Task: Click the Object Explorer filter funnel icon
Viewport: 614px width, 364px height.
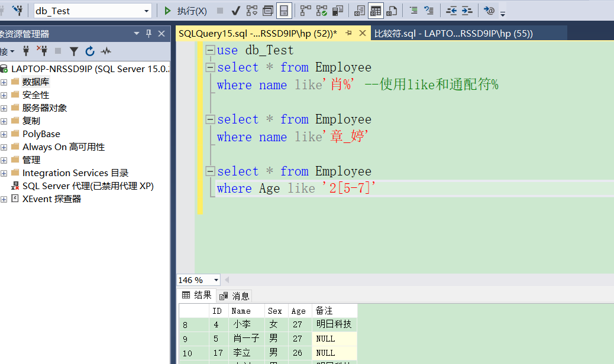Action: (73, 51)
